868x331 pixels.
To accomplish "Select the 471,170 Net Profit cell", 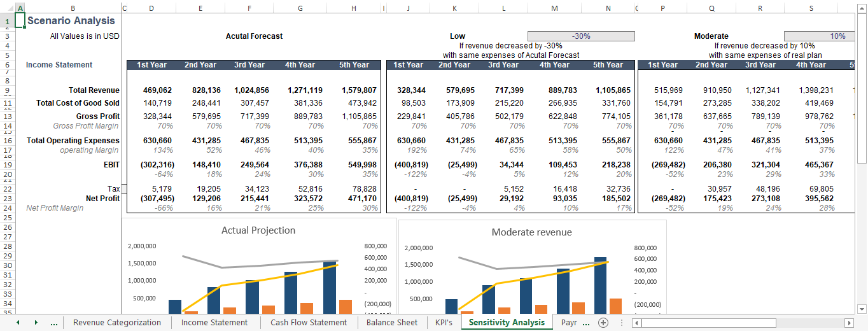I will 353,199.
